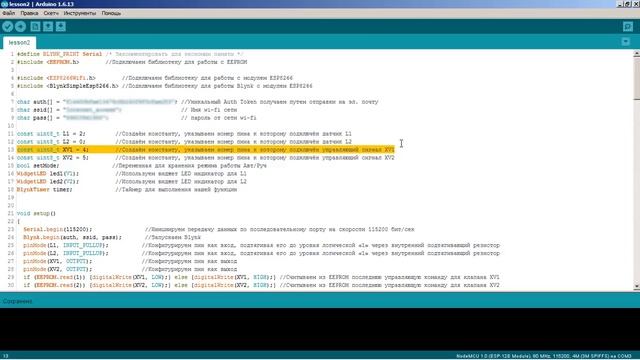Click the #include BlynkSimpleEsp8266.h line

(x=164, y=86)
